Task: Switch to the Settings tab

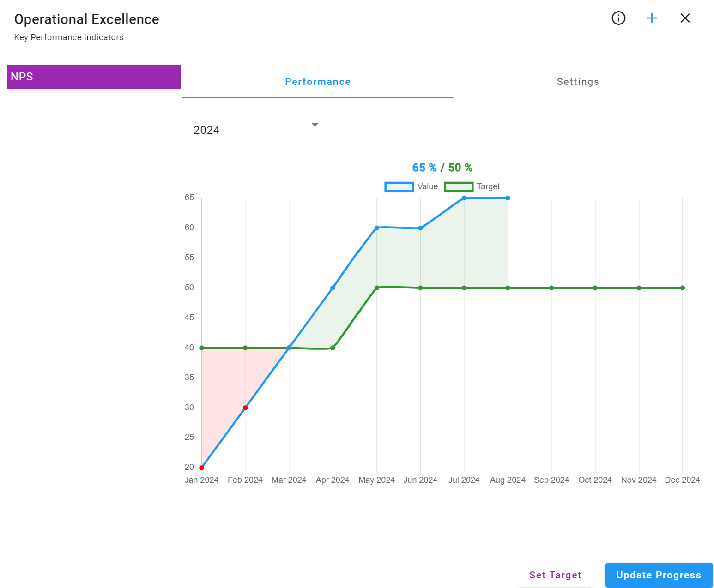Action: click(578, 82)
